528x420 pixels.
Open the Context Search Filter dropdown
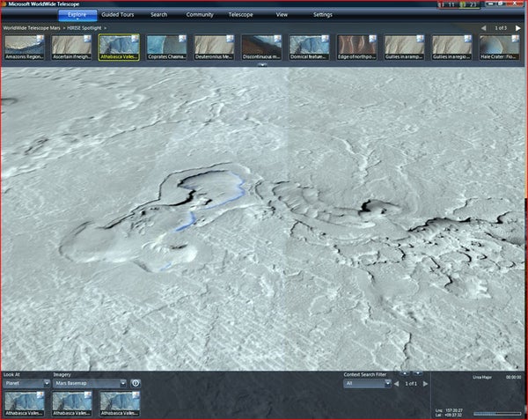pyautogui.click(x=365, y=383)
